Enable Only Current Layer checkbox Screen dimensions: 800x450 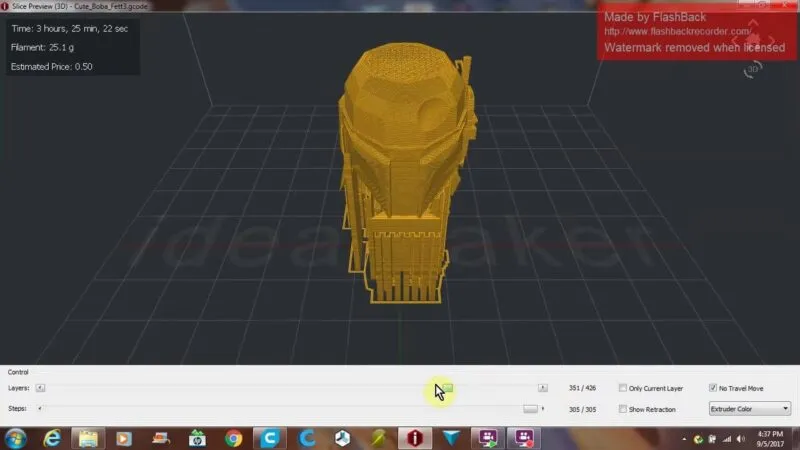tap(623, 388)
